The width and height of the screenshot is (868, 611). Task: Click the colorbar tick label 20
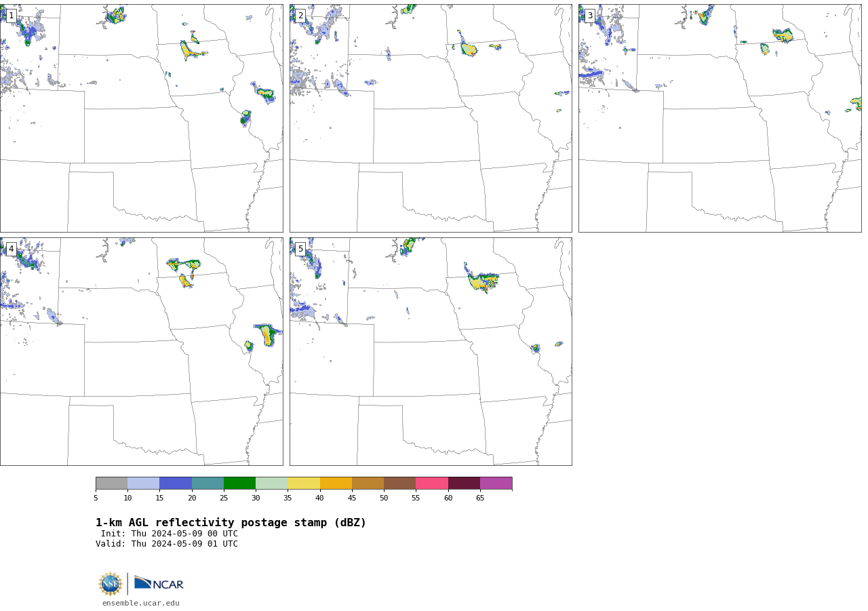tap(192, 498)
